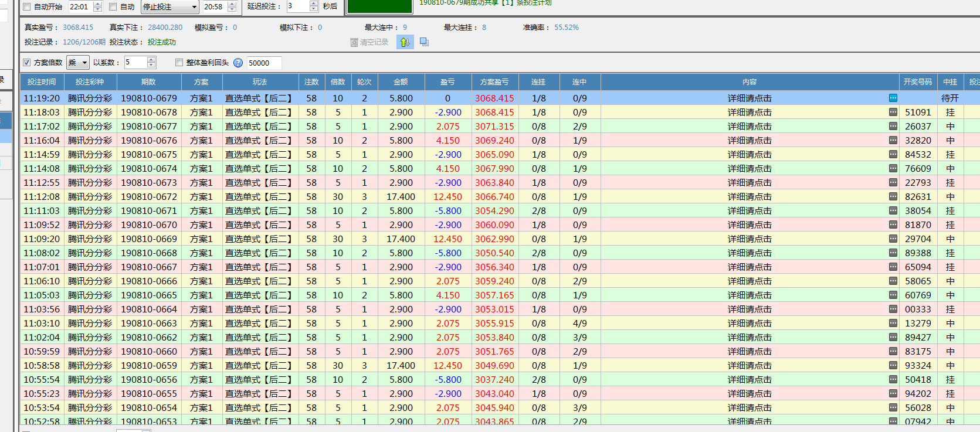
Task: Click the 22:01 start time stepper arrows
Action: 97,7
